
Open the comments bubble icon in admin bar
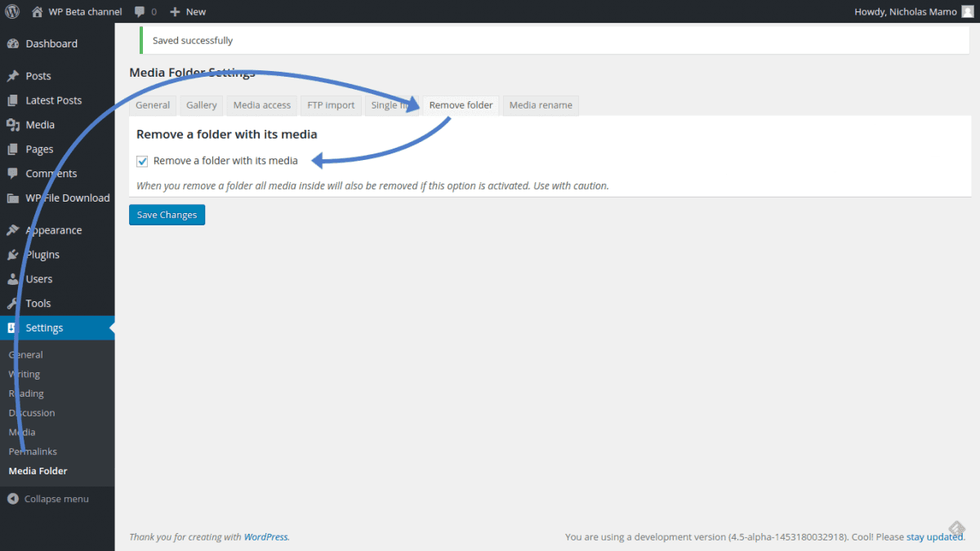[x=140, y=11]
